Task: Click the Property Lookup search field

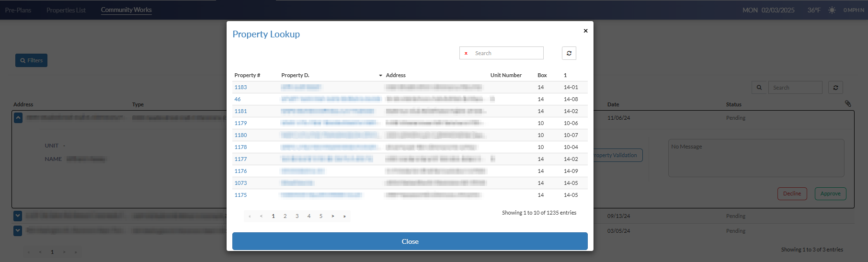Action: click(507, 53)
